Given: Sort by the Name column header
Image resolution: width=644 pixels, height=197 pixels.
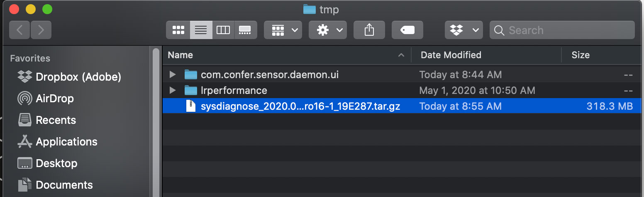Looking at the screenshot, I should pos(282,55).
